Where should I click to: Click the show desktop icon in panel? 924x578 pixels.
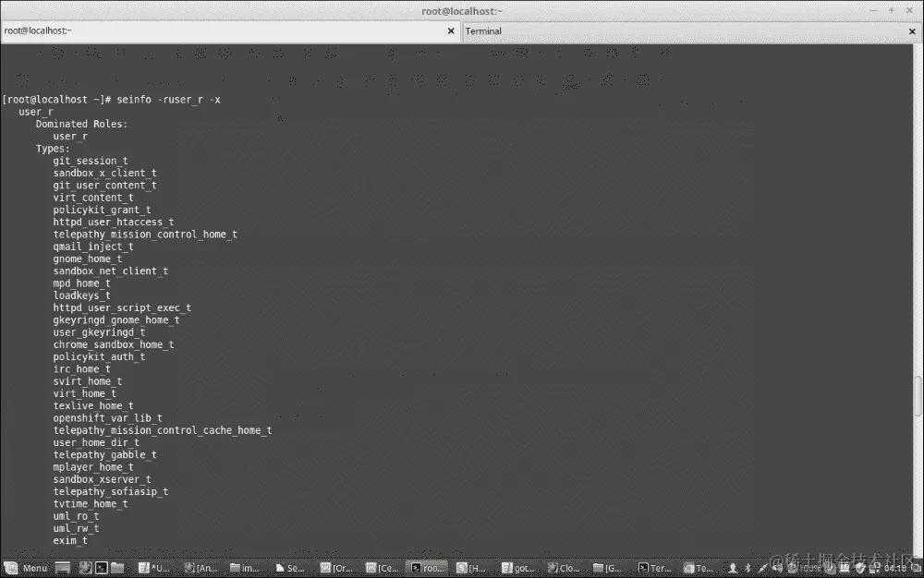pyautogui.click(x=63, y=568)
